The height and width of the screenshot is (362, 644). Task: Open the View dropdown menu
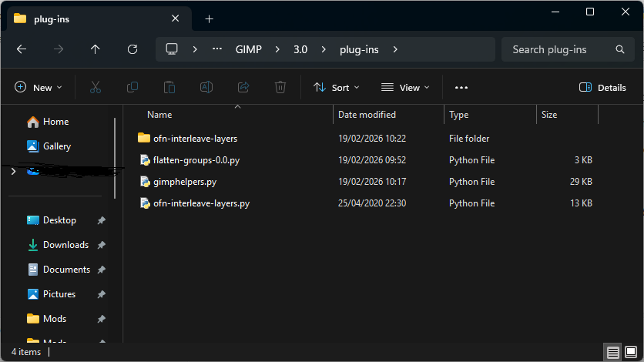click(x=405, y=88)
